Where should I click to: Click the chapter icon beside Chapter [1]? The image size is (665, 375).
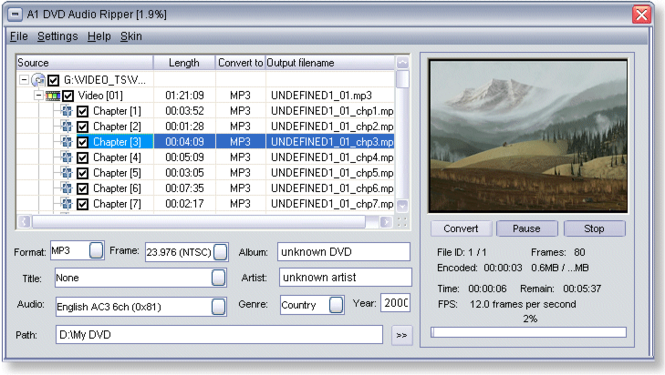(x=67, y=111)
